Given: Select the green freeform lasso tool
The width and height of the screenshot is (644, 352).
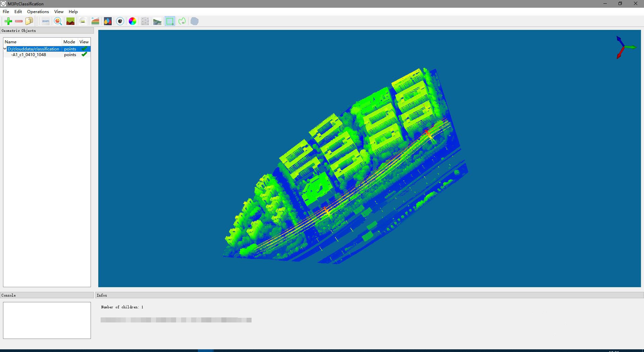Looking at the screenshot, I should click(182, 21).
